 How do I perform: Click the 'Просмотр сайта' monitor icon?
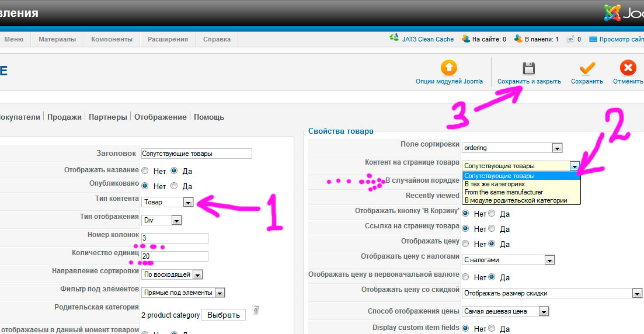tap(593, 40)
